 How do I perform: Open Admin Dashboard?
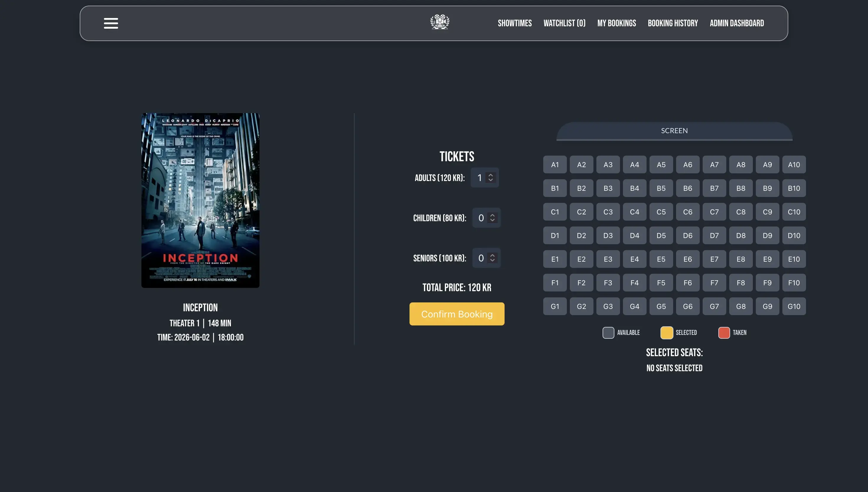pyautogui.click(x=737, y=23)
